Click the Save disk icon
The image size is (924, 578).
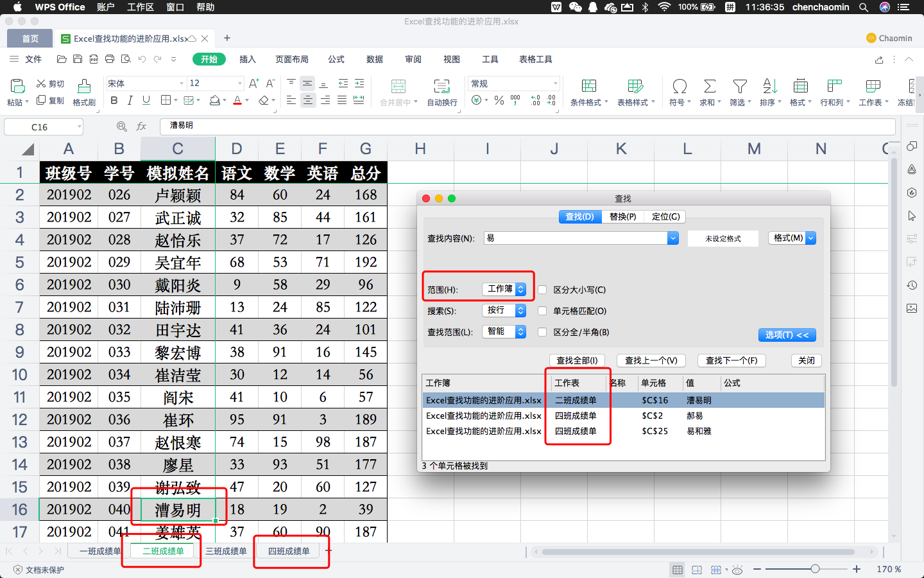point(78,59)
